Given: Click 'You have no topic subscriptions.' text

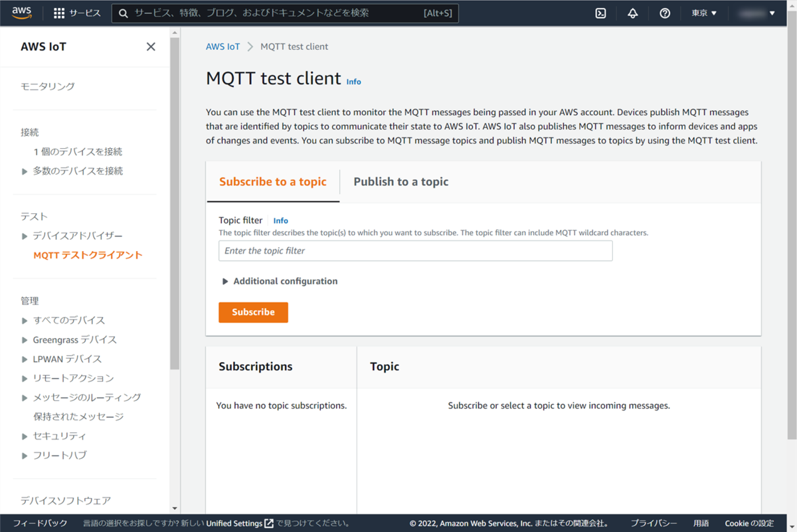Looking at the screenshot, I should 282,405.
